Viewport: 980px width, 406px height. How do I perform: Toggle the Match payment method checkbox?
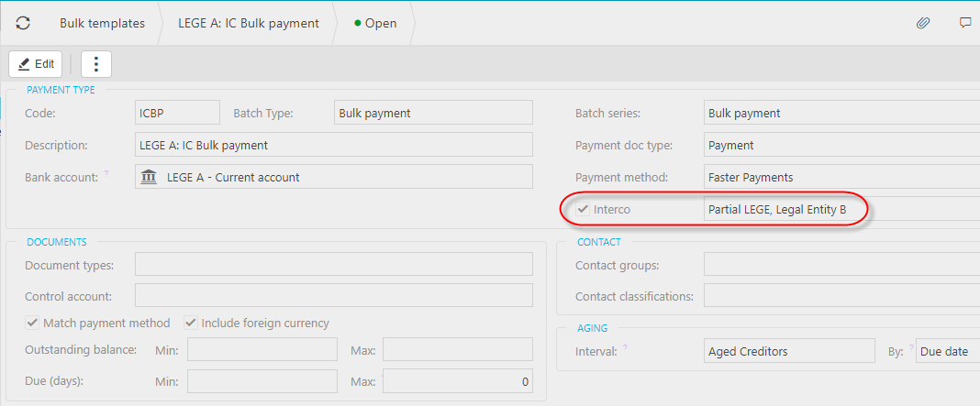pyautogui.click(x=32, y=323)
